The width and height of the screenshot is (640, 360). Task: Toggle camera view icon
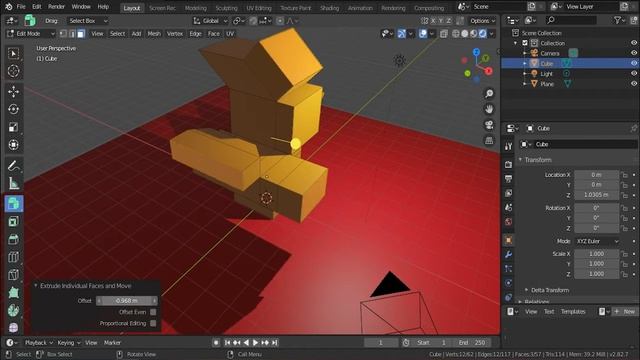tap(489, 125)
